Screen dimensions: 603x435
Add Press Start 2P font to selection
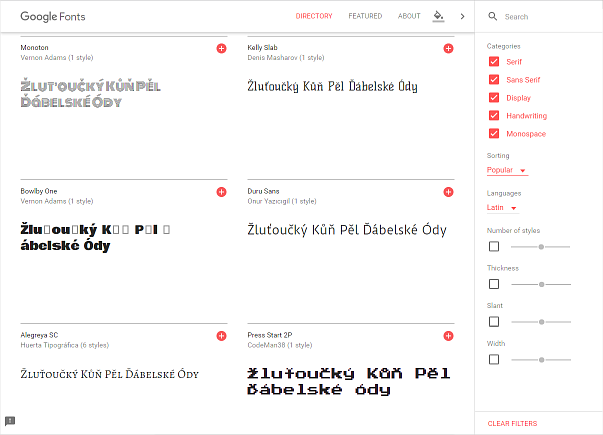pos(448,336)
